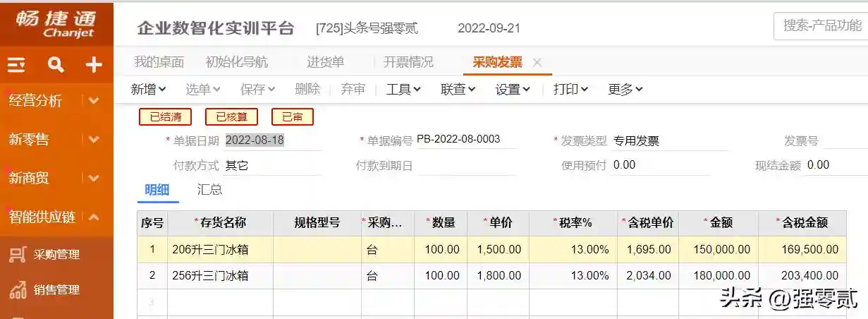Click the plus icon in sidebar header

tap(94, 66)
